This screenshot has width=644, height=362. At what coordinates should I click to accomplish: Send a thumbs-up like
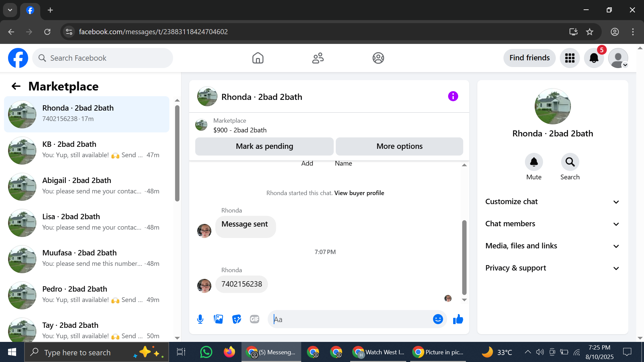click(x=458, y=319)
